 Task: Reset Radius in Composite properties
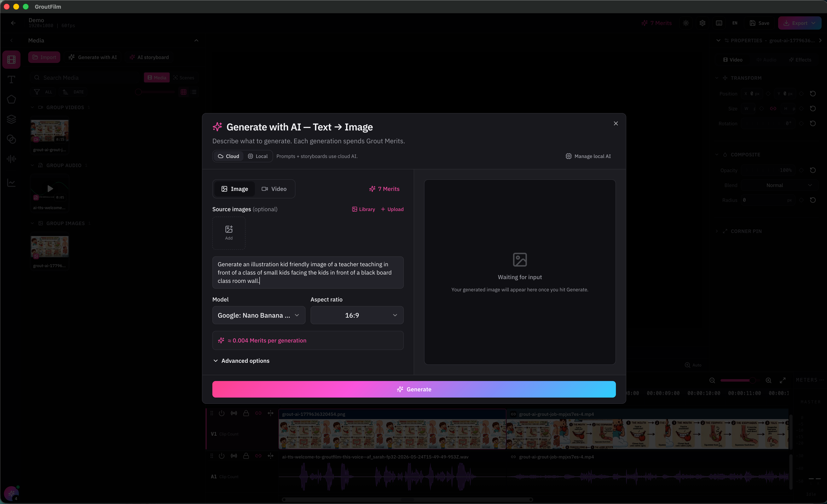click(x=812, y=200)
